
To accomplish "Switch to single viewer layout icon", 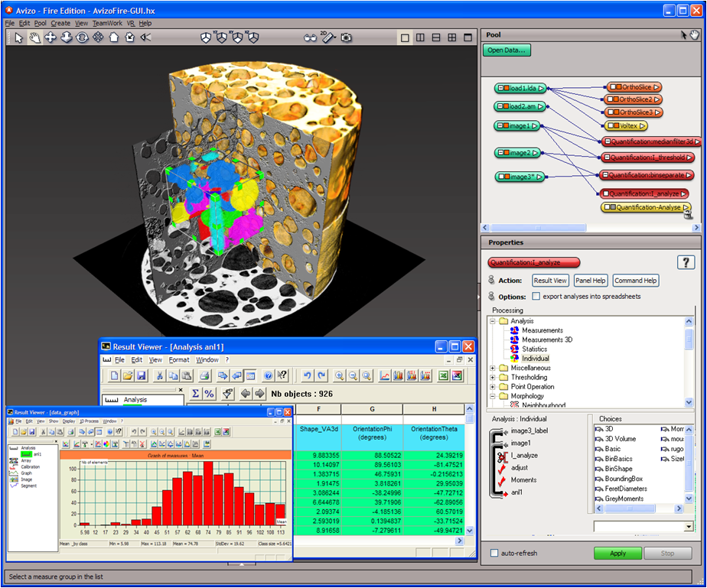I will [403, 37].
